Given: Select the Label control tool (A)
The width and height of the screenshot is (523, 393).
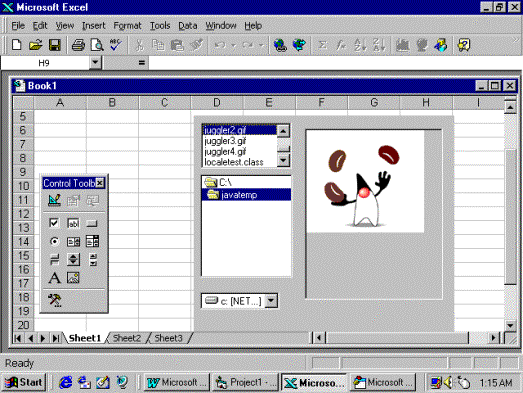Looking at the screenshot, I should [x=54, y=278].
